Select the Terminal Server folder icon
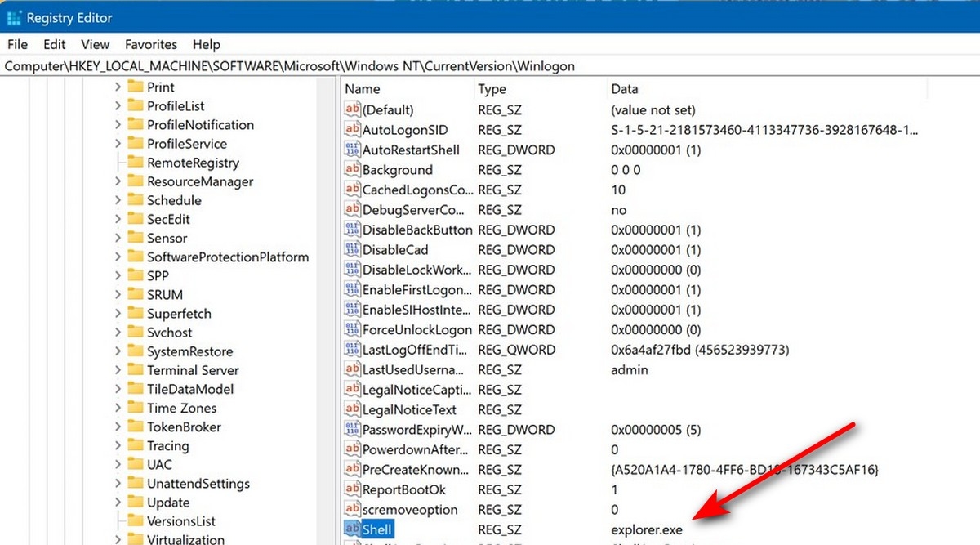Image resolution: width=980 pixels, height=545 pixels. [136, 370]
